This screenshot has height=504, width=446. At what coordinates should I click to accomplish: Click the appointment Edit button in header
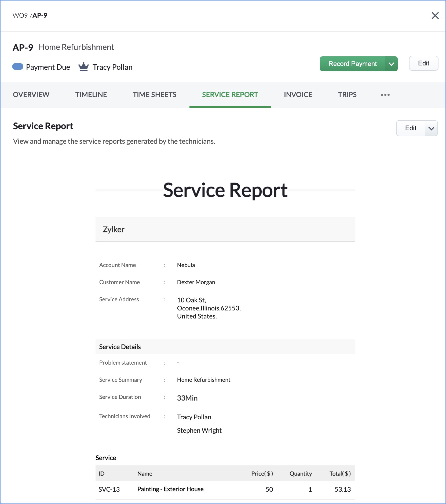pos(423,64)
